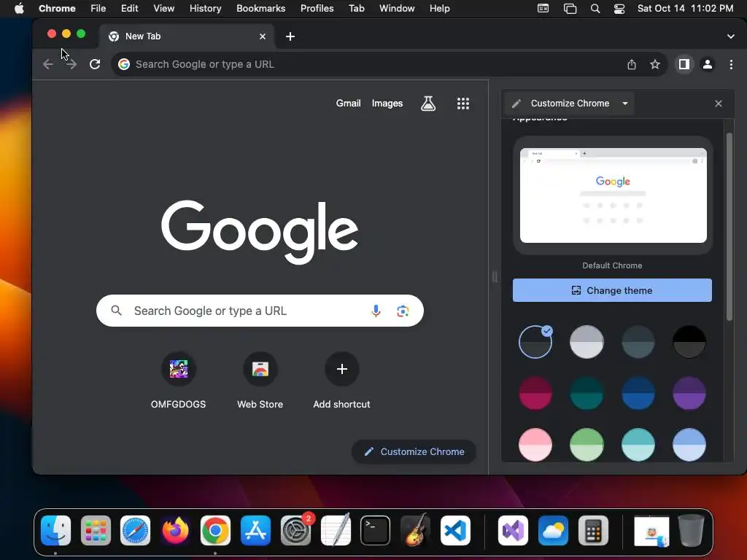
Task: Select the default dark color swatch
Action: click(535, 342)
